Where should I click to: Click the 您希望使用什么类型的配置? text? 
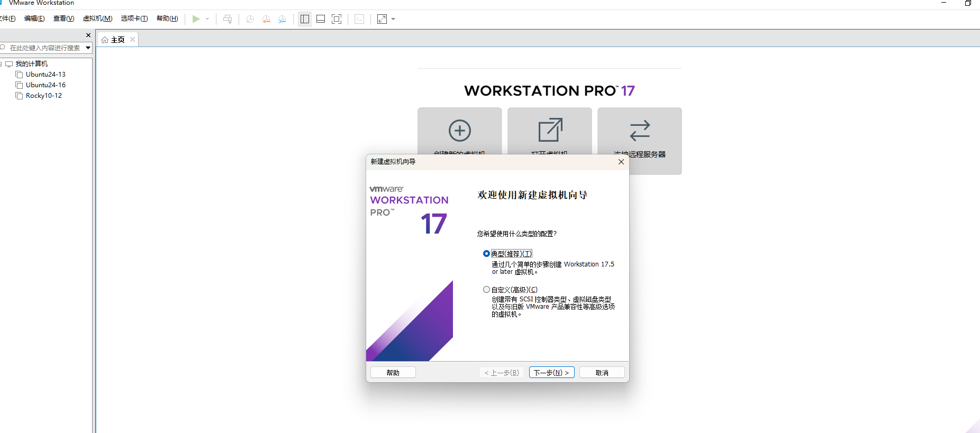tap(517, 234)
